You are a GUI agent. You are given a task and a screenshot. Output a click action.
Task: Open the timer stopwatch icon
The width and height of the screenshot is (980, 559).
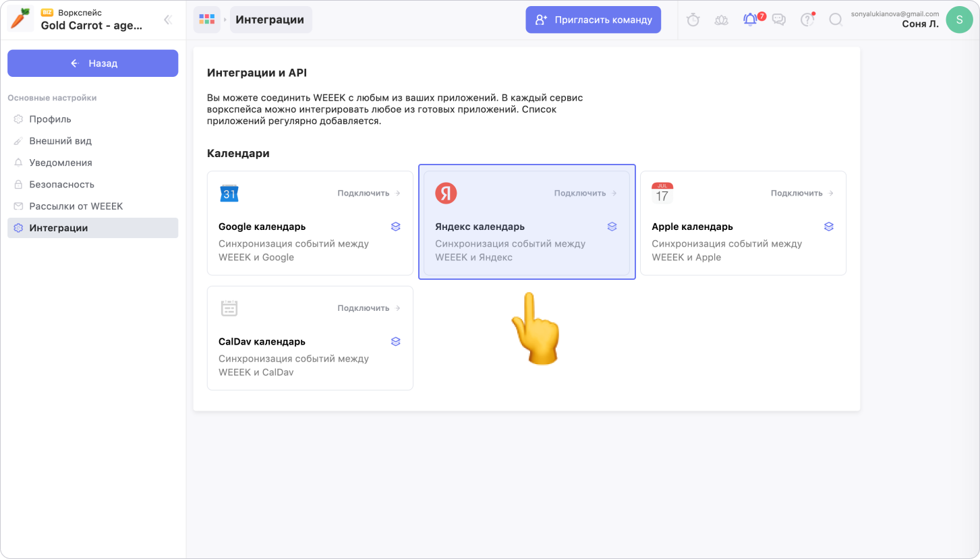[693, 20]
